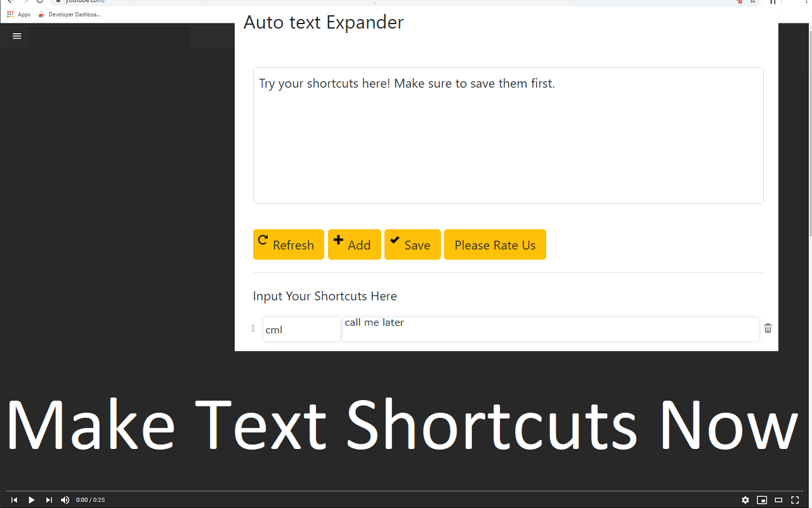Click 'Input Your Shortcuts Here' label
Screen dimensions: 812x508
pos(325,296)
